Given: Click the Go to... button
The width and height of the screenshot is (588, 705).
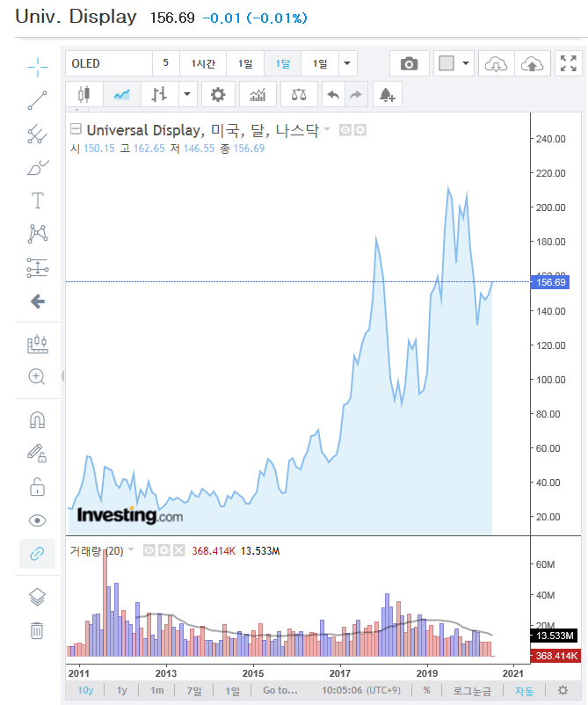Looking at the screenshot, I should pyautogui.click(x=280, y=690).
